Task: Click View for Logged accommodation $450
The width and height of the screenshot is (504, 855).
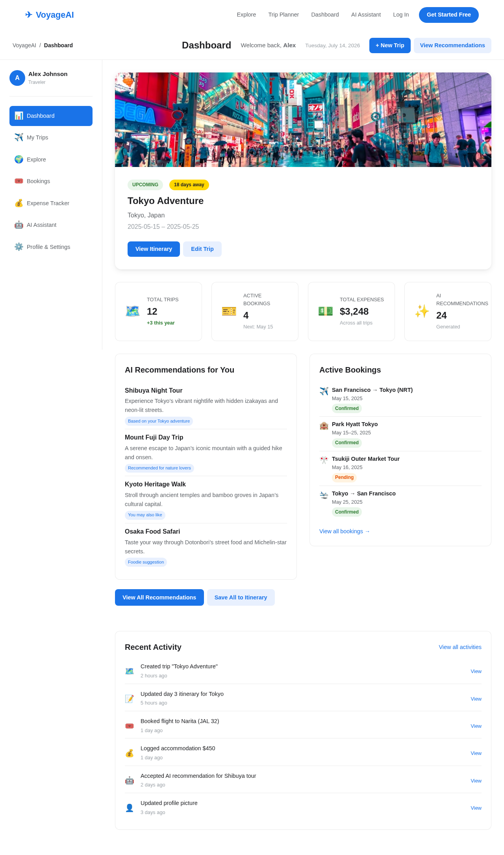Action: 476,753
